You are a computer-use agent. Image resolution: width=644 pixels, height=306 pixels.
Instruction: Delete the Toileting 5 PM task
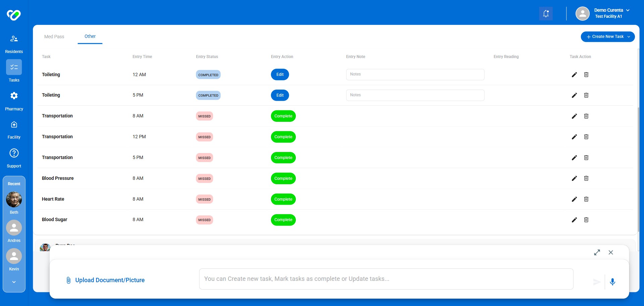pyautogui.click(x=586, y=95)
